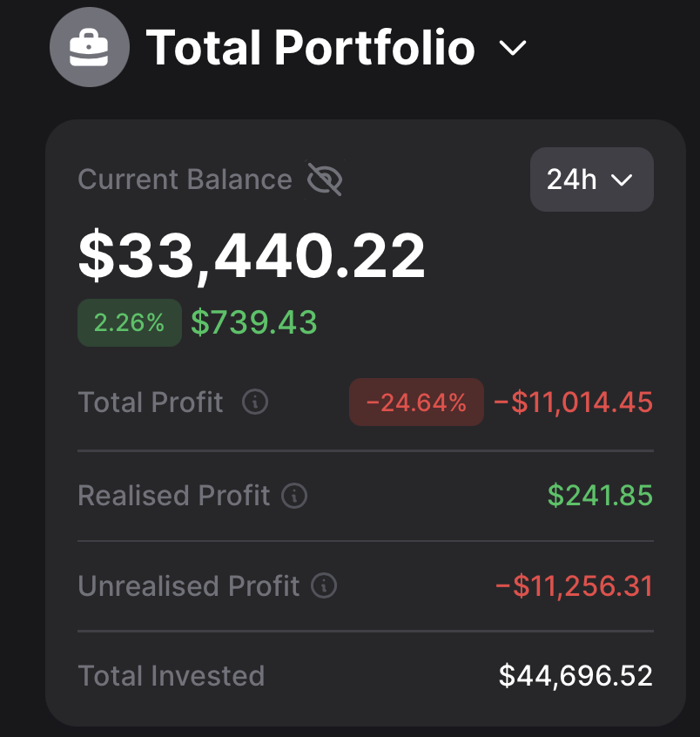The image size is (700, 737).
Task: Click the green 2.26% change badge
Action: point(130,323)
